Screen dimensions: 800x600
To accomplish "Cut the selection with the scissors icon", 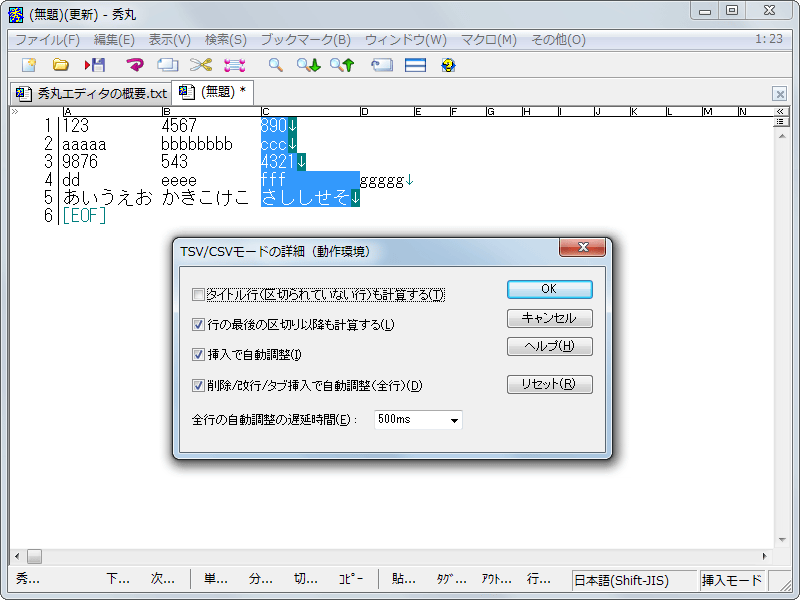I will click(x=201, y=65).
